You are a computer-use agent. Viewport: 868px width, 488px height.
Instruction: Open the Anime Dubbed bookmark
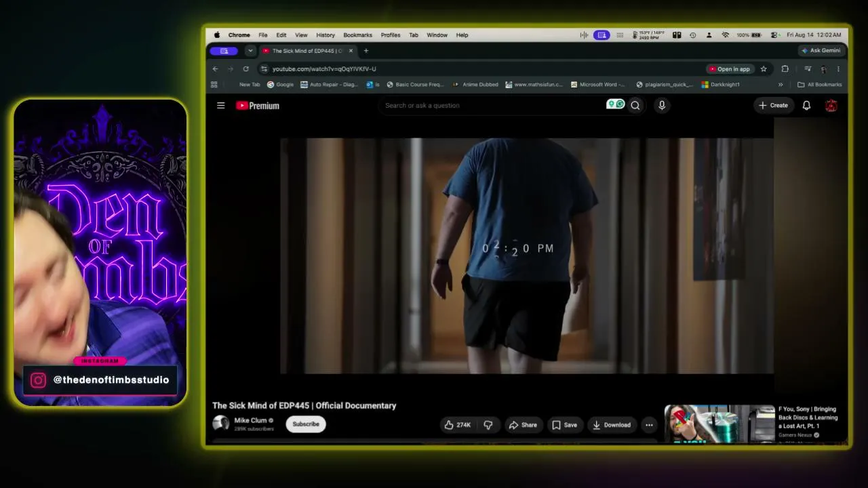point(475,85)
